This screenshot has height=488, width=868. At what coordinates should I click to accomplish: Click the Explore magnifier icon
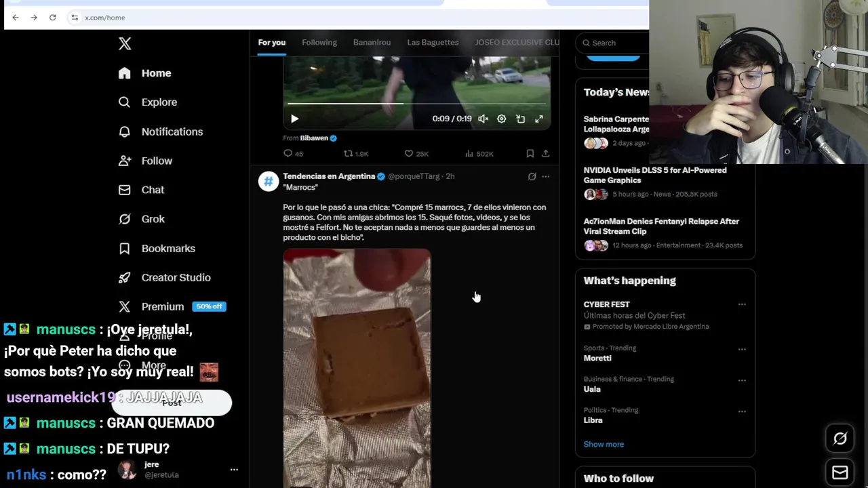point(124,102)
